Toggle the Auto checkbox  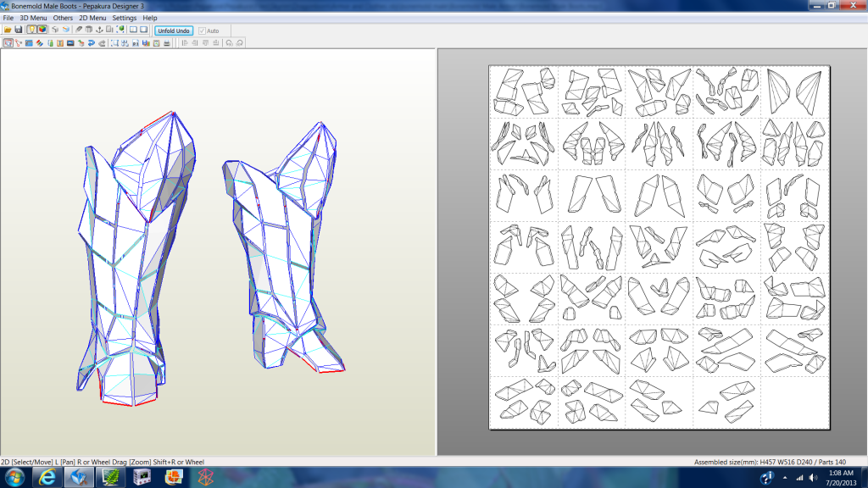coord(202,31)
